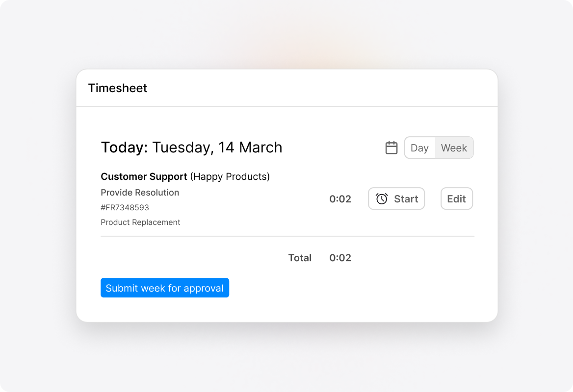Viewport: 573px width, 392px height.
Task: Switch to Week view
Action: [x=454, y=147]
